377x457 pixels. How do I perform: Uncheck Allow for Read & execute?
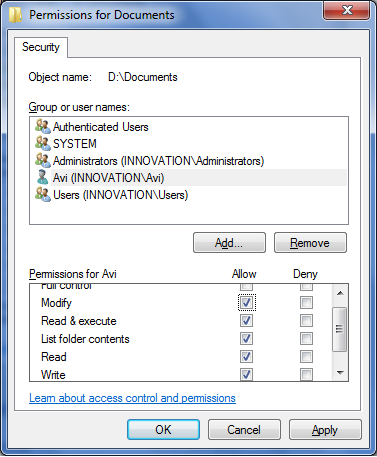[246, 321]
